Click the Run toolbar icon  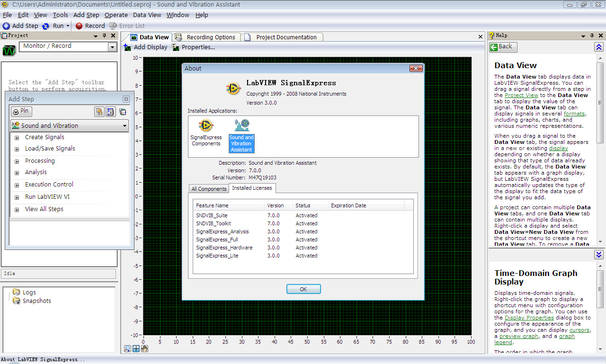click(46, 26)
